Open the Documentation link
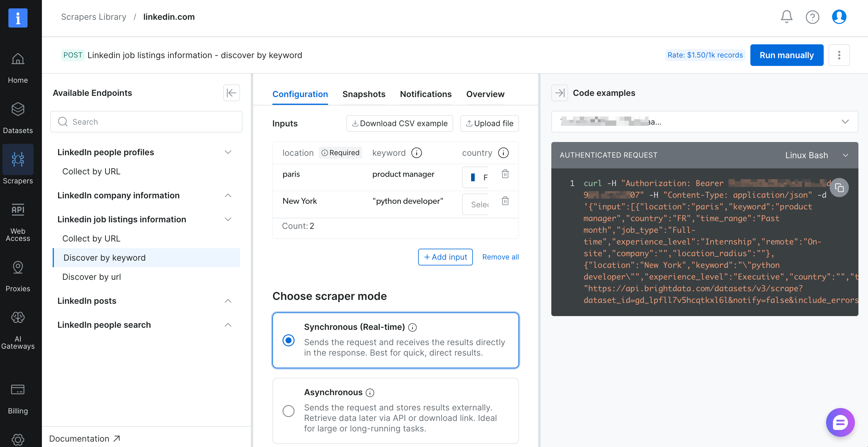This screenshot has width=868, height=447. tap(85, 438)
